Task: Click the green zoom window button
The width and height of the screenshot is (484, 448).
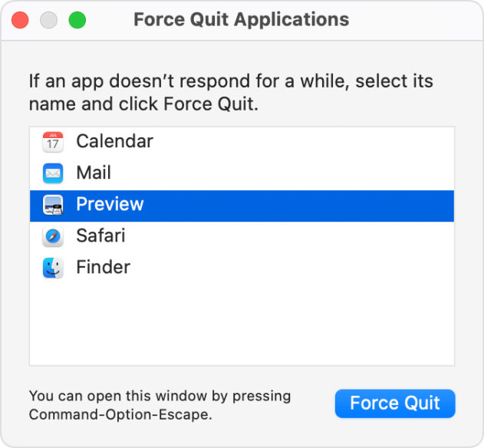Action: 77,20
